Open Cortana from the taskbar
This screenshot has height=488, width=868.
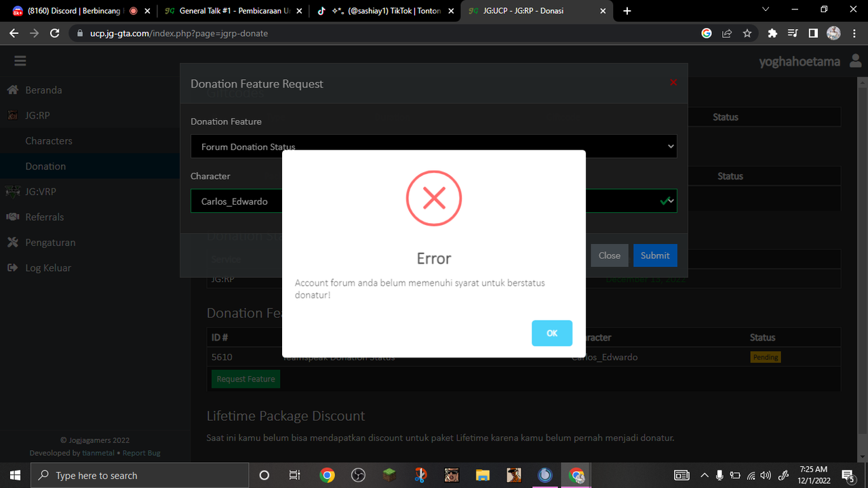click(264, 475)
